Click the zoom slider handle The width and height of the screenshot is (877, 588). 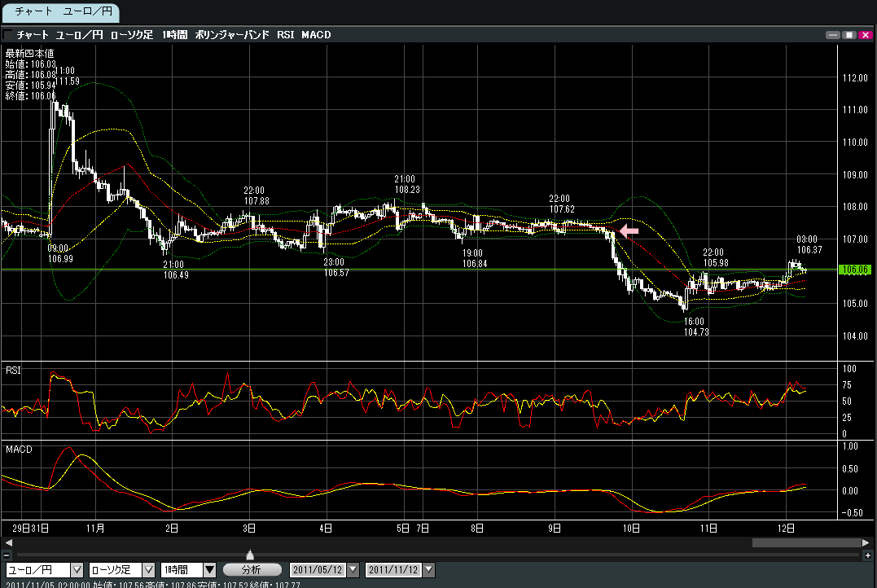tap(250, 555)
